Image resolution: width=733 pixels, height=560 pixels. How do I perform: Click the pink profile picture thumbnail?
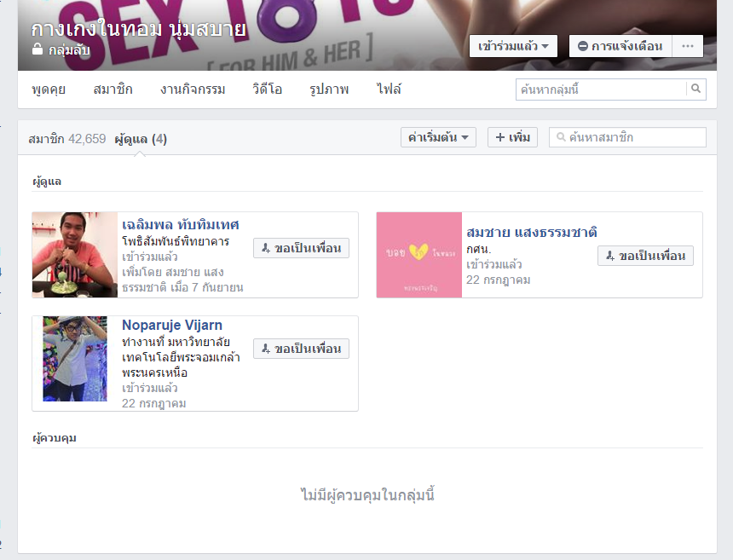(x=419, y=255)
